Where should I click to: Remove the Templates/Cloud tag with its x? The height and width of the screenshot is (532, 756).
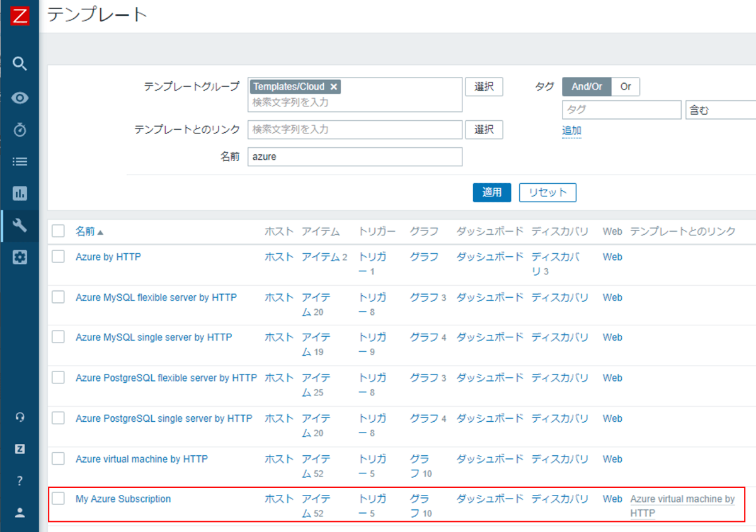(334, 87)
